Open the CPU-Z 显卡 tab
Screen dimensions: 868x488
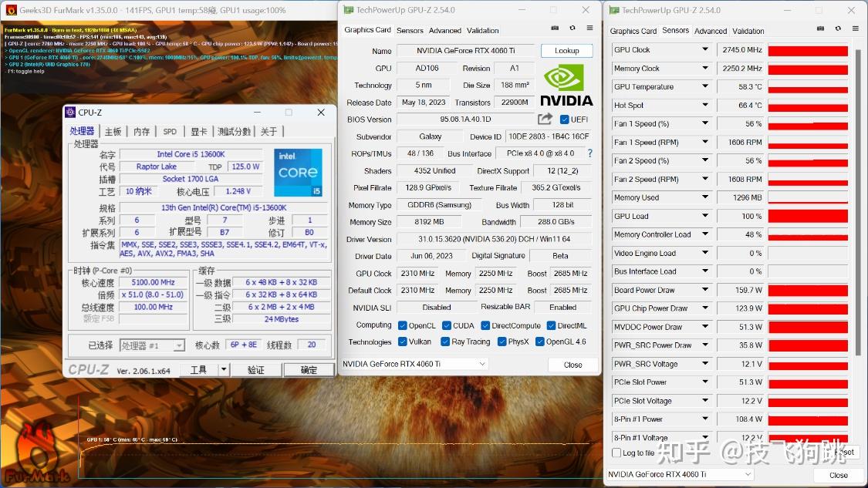(x=199, y=131)
